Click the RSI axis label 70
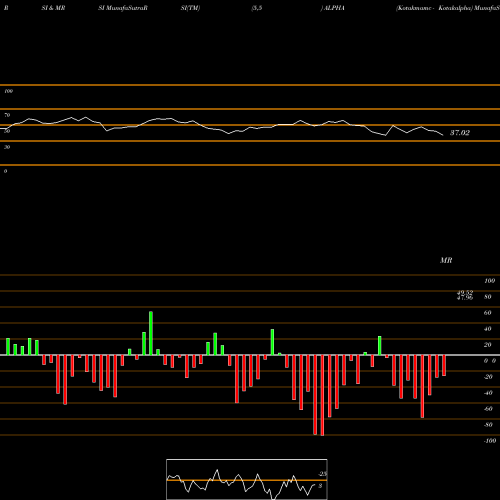Viewport: 500px width, 500px height. (7, 115)
